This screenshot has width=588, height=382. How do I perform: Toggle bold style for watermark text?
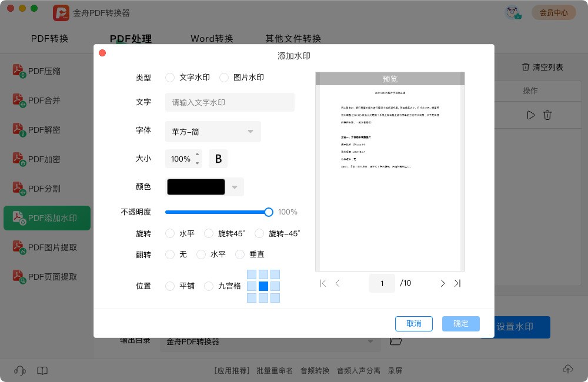[218, 159]
